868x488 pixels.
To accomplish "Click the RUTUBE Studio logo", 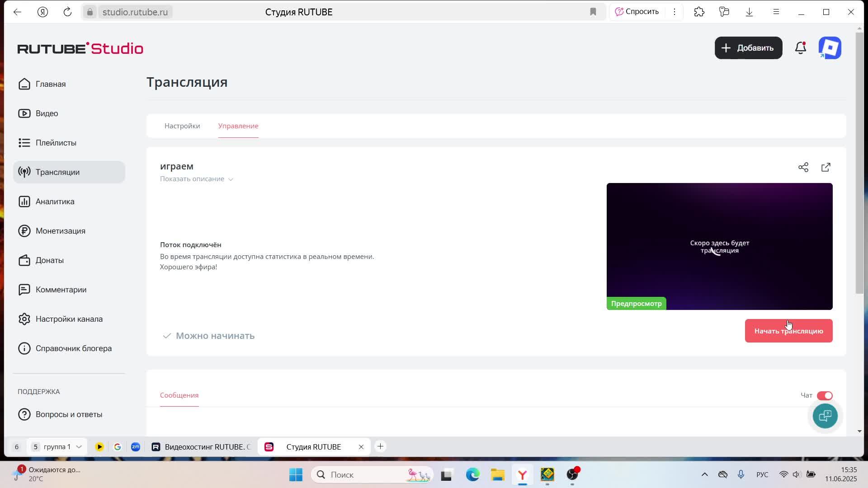I will (x=80, y=48).
